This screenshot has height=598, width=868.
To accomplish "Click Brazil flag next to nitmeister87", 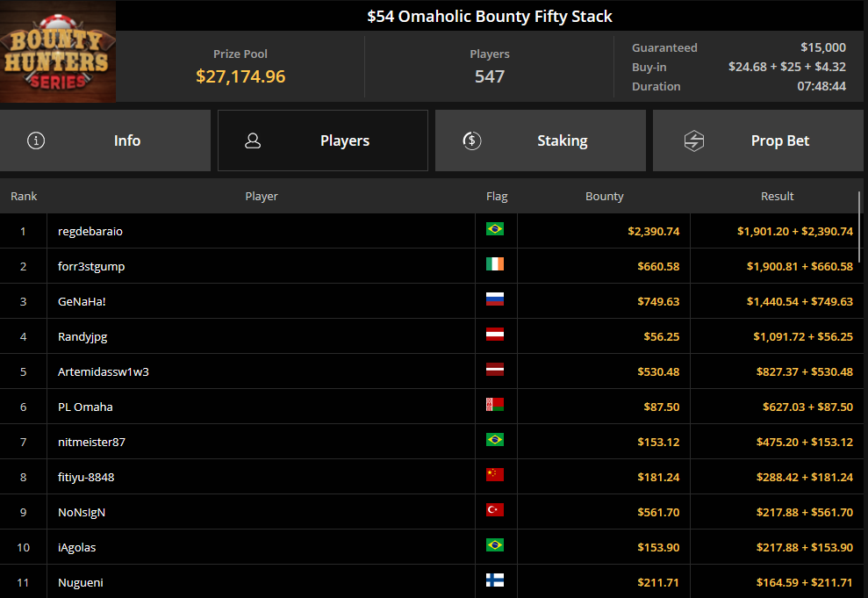I will (495, 440).
